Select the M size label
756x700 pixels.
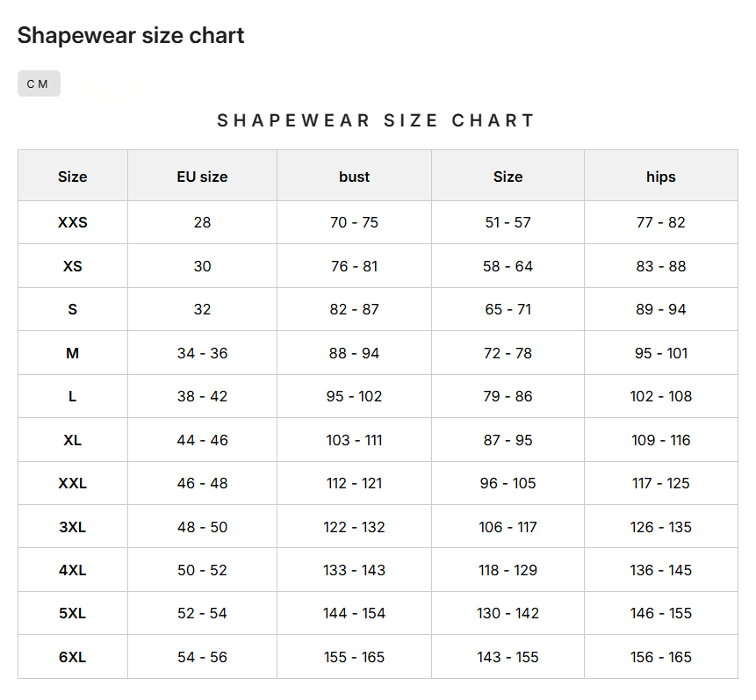[72, 352]
